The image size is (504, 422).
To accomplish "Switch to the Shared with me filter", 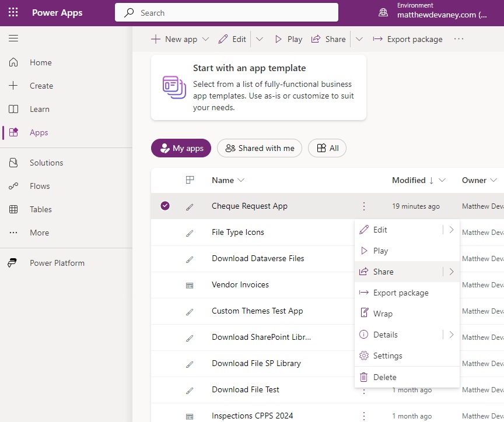I will [x=260, y=148].
